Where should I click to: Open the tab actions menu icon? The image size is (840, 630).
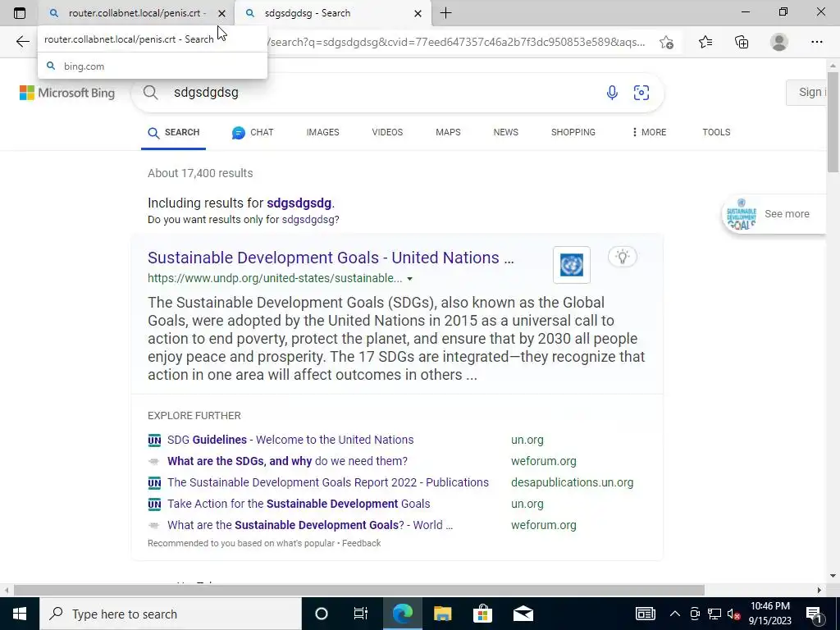[x=20, y=13]
